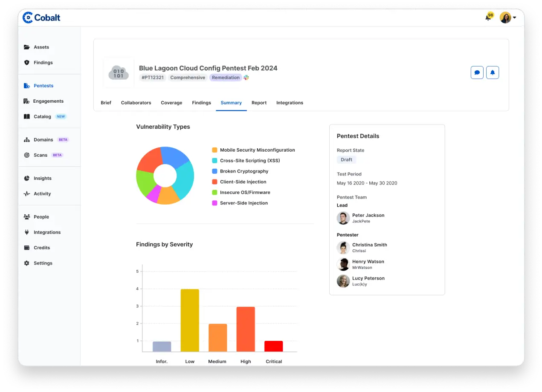The image size is (542, 392).
Task: Click the comment chat button on pentest card
Action: click(477, 72)
